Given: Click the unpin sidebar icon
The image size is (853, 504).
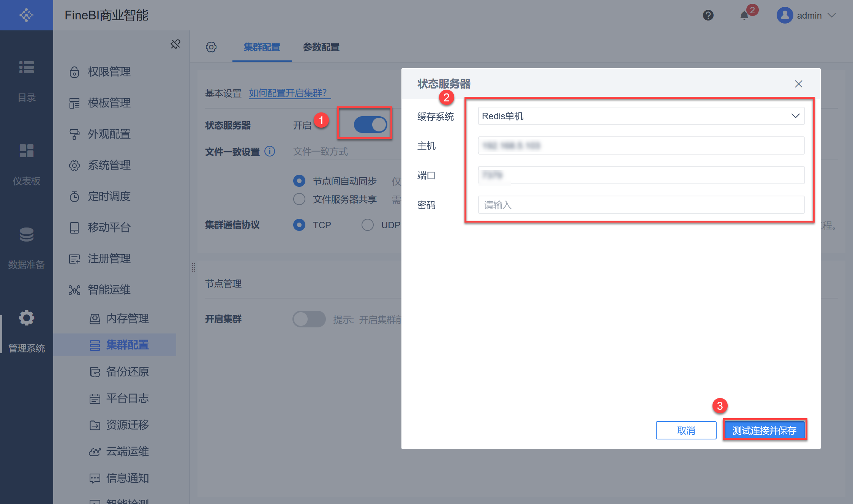Looking at the screenshot, I should pyautogui.click(x=175, y=44).
